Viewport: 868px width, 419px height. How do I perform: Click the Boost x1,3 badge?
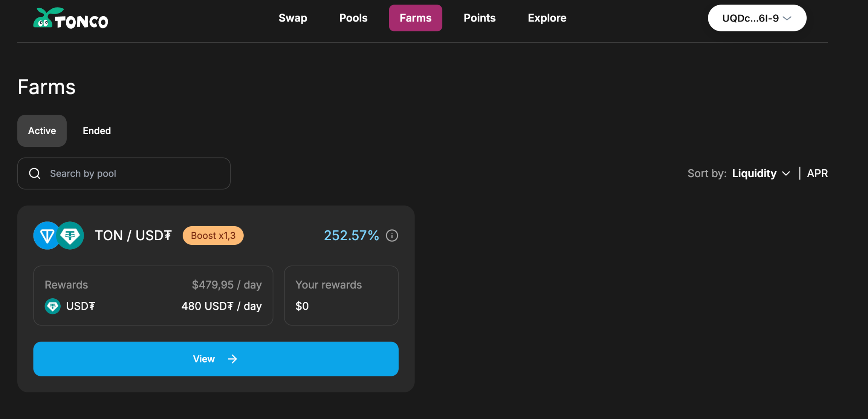click(213, 236)
